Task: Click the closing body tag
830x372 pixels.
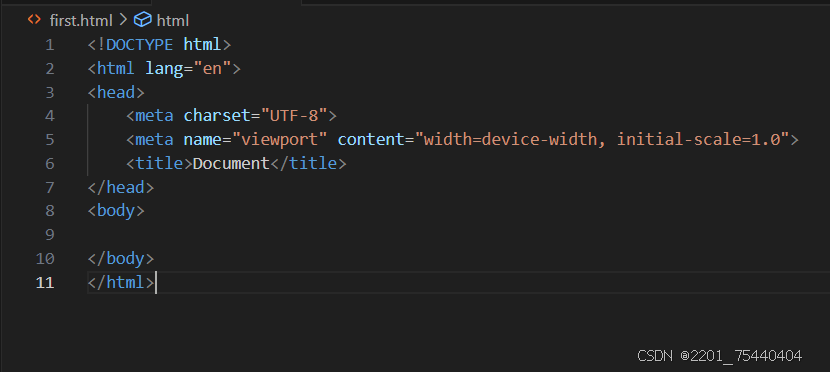Action: [x=121, y=259]
